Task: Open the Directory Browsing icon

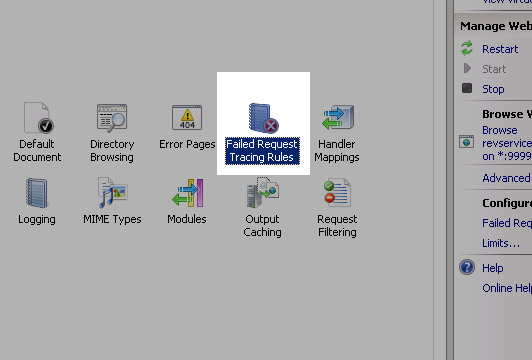Action: tap(112, 118)
